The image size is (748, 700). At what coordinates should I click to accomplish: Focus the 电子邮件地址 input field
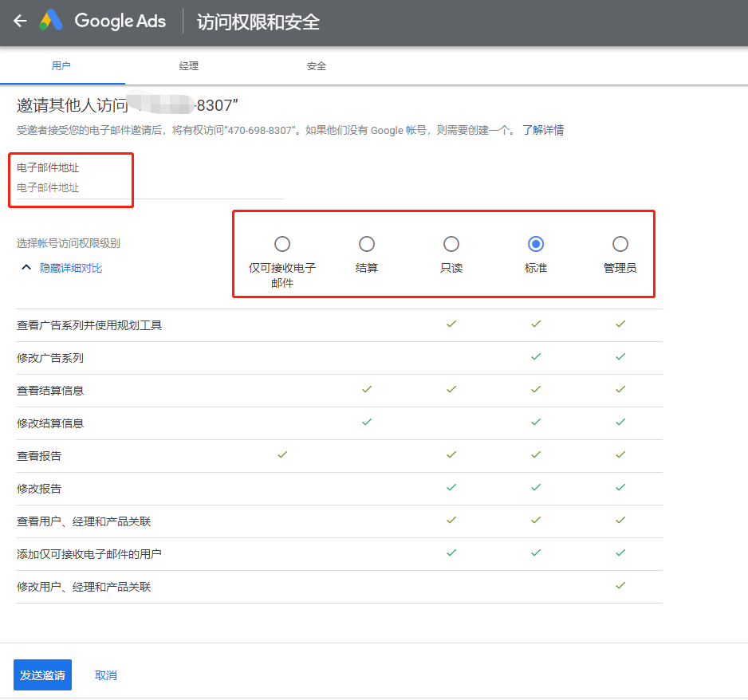(x=150, y=188)
